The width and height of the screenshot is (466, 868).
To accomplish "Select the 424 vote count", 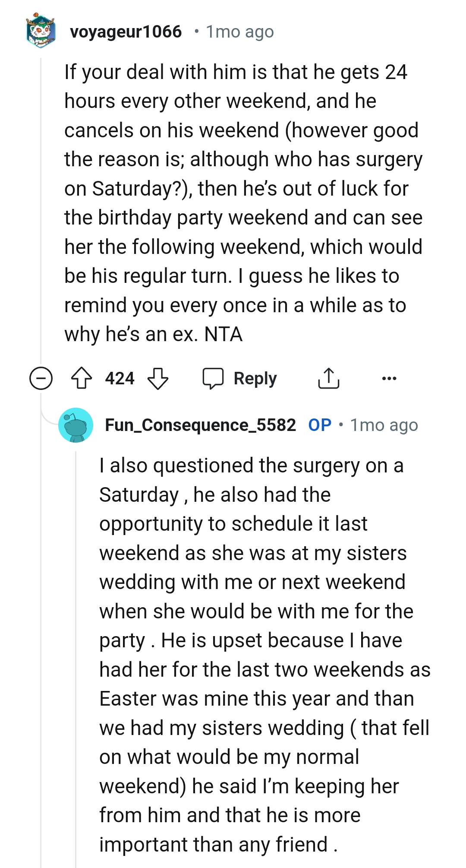I will [x=120, y=378].
